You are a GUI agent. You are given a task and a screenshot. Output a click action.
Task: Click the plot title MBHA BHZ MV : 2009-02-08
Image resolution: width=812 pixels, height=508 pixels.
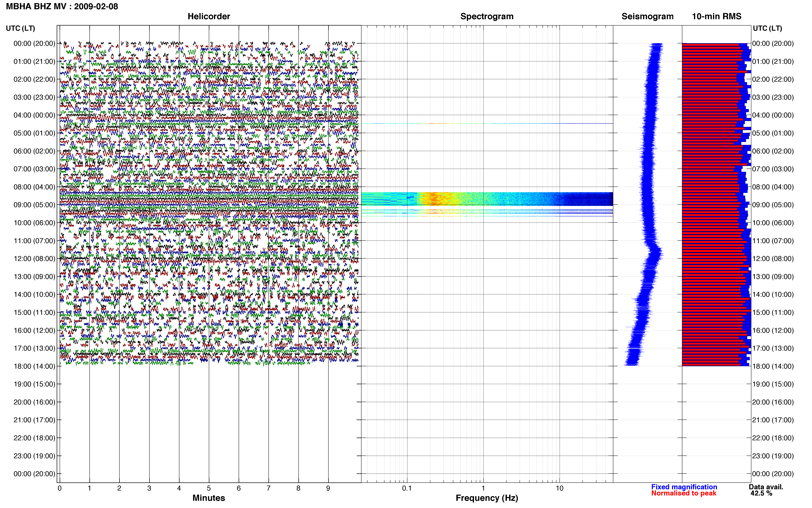point(62,6)
